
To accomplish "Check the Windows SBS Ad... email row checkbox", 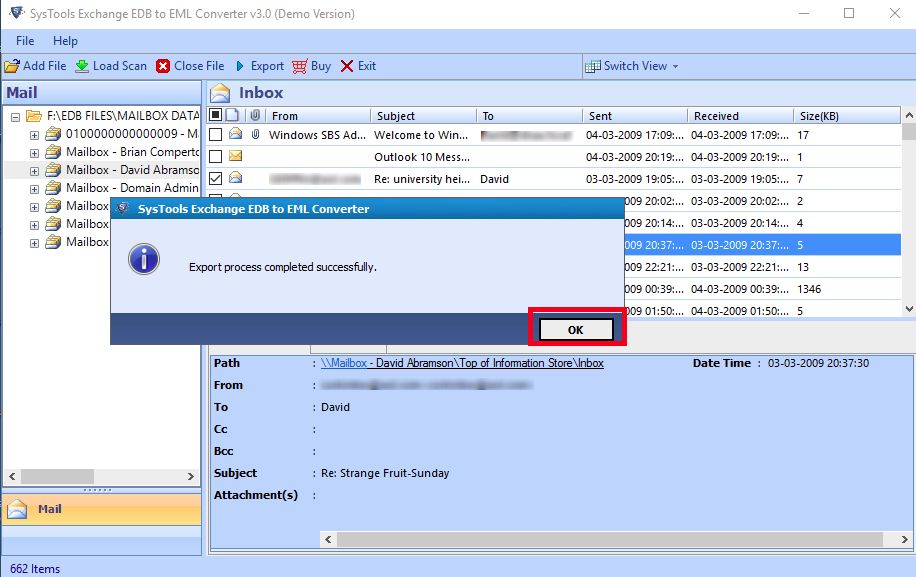I will pos(216,135).
